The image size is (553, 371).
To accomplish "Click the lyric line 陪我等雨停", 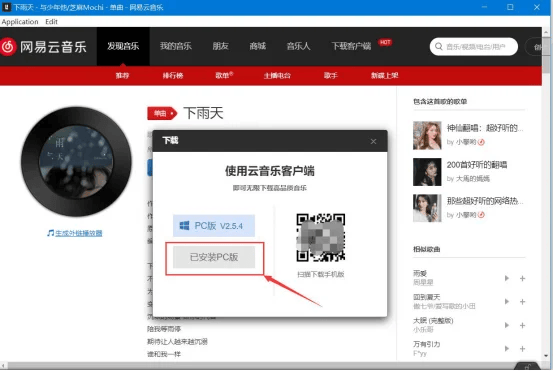I will pos(164,329).
